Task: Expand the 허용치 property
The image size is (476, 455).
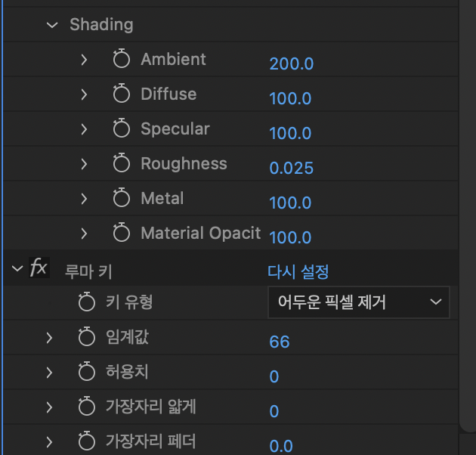Action: (x=49, y=373)
